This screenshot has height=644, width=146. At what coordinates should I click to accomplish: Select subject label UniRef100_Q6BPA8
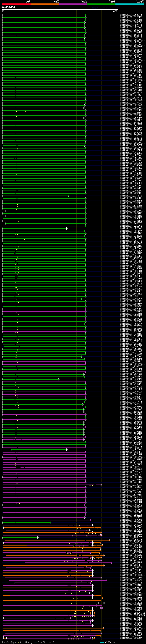[131, 371]
